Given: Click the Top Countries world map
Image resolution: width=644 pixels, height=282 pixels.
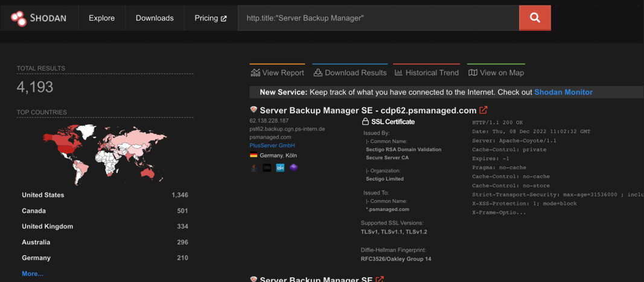Looking at the screenshot, I should click(x=105, y=154).
